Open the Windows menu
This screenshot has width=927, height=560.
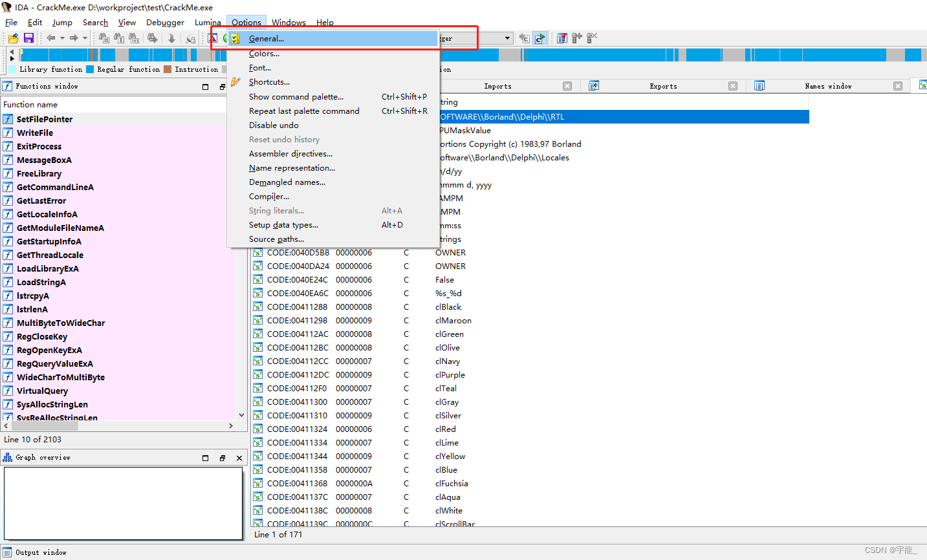point(289,22)
